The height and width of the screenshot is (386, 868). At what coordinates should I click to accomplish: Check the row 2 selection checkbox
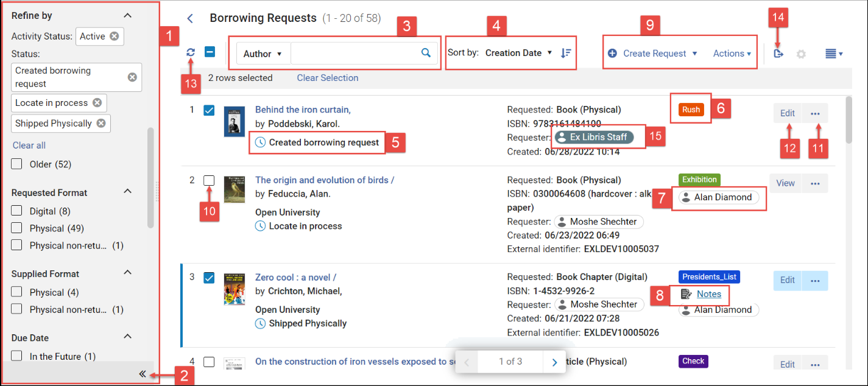[209, 180]
